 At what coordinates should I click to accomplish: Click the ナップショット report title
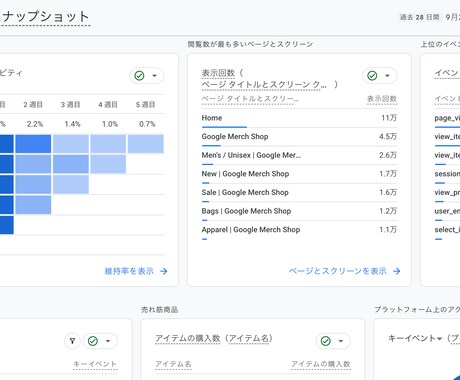click(x=45, y=17)
